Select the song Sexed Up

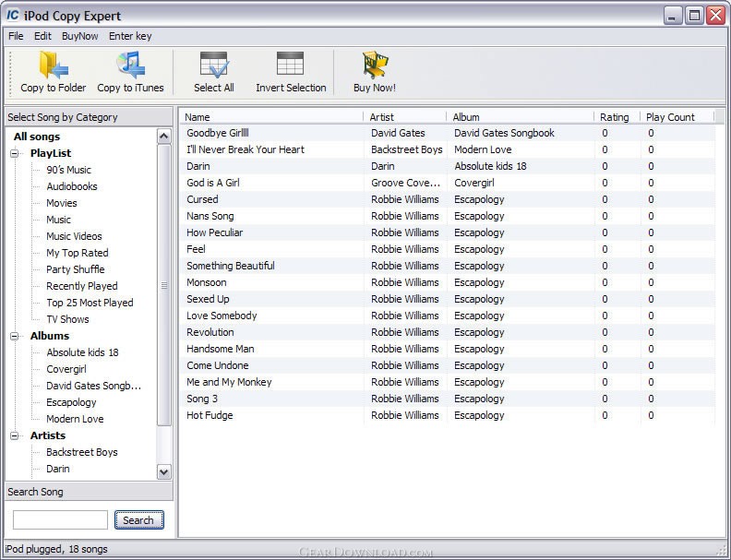[208, 299]
